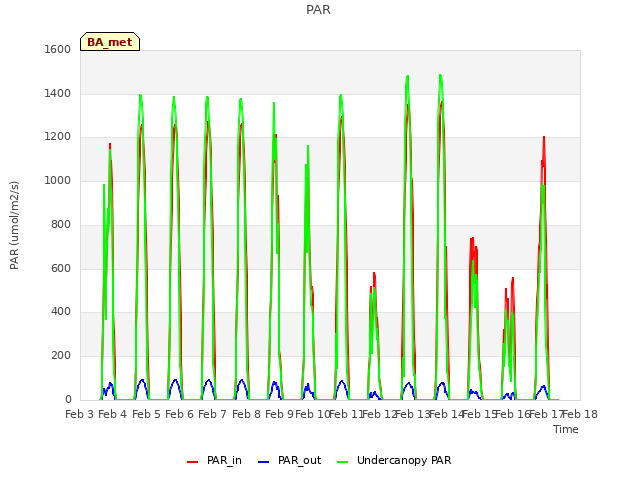This screenshot has height=480, width=640.
Task: Click the 800 y-axis tick label
Action: [61, 224]
